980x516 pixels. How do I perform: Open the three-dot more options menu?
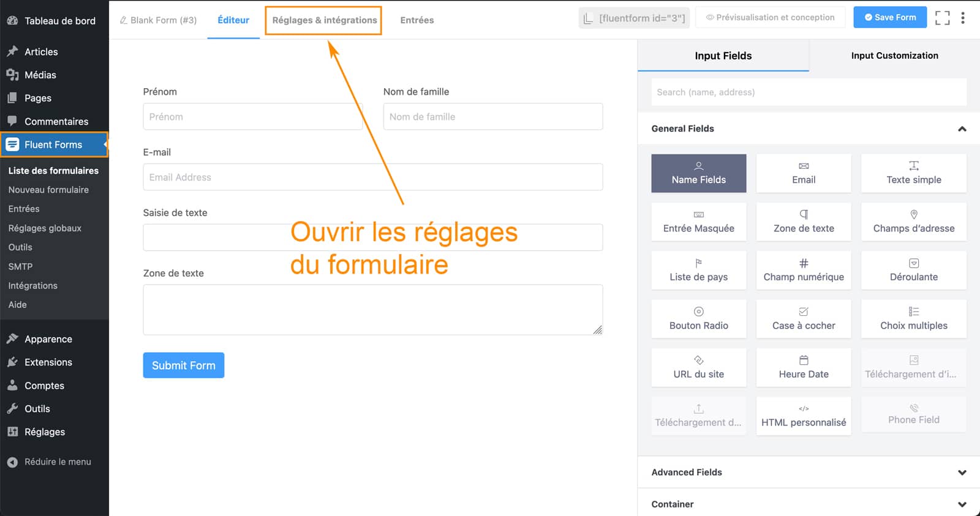963,18
